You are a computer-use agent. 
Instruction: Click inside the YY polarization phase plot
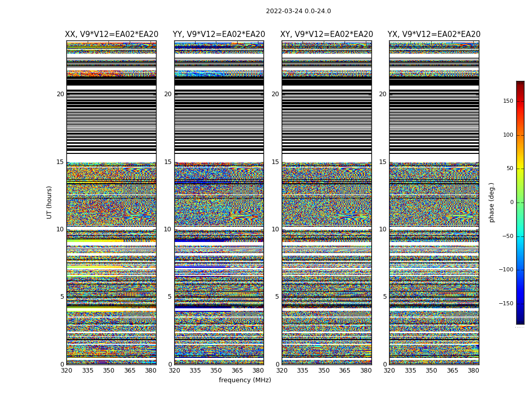219,202
